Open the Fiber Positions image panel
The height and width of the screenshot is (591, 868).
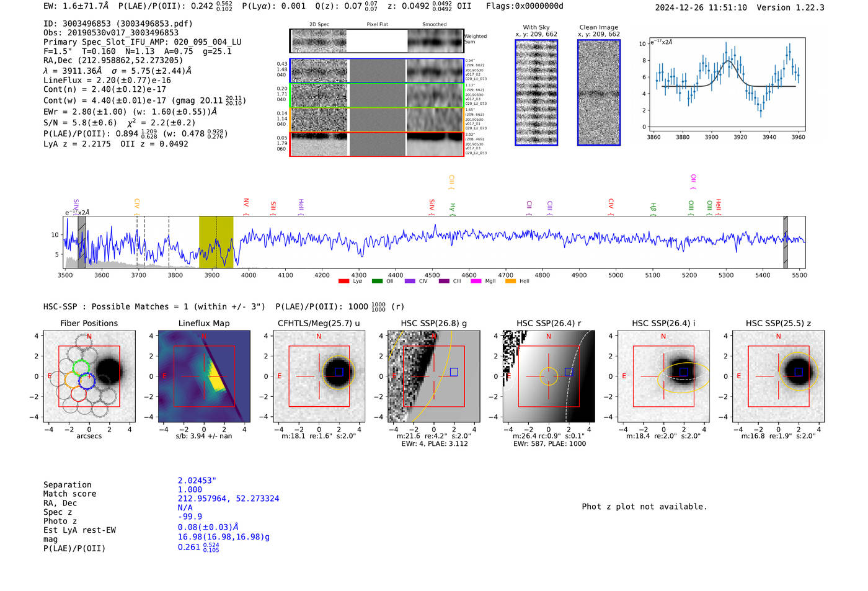tap(89, 376)
